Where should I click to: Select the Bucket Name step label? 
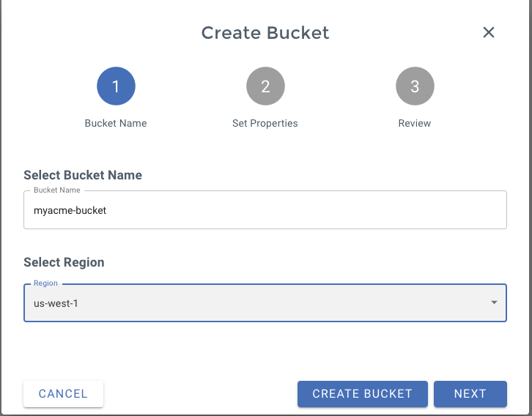click(116, 123)
